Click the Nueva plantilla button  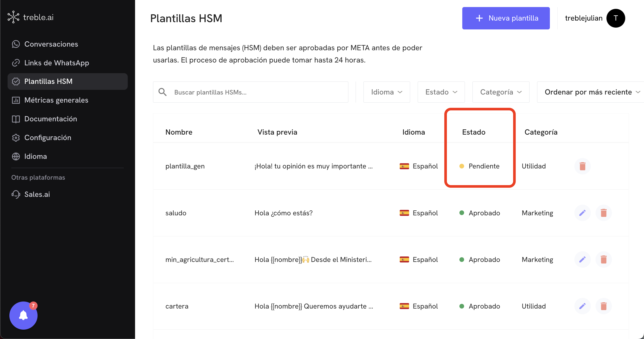point(506,18)
